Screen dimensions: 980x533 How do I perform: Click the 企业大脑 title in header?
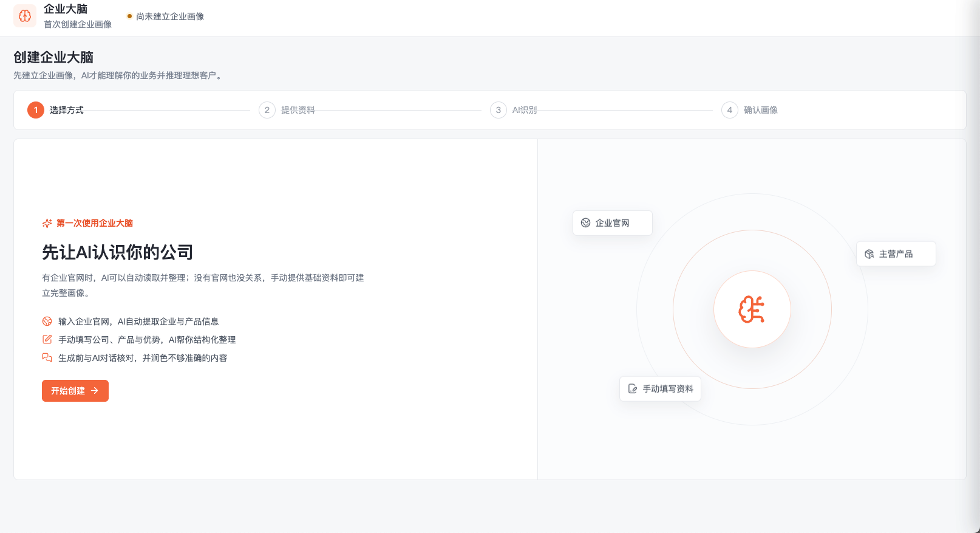coord(66,9)
